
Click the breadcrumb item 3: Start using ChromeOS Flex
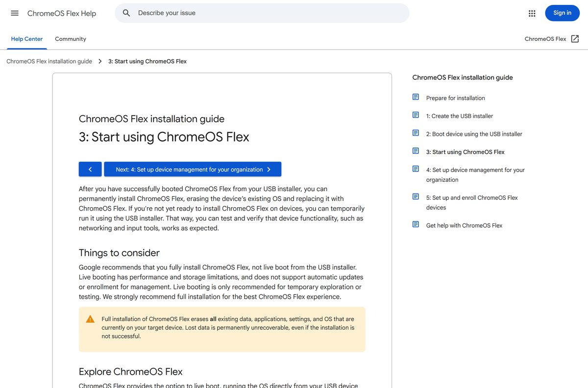click(147, 61)
